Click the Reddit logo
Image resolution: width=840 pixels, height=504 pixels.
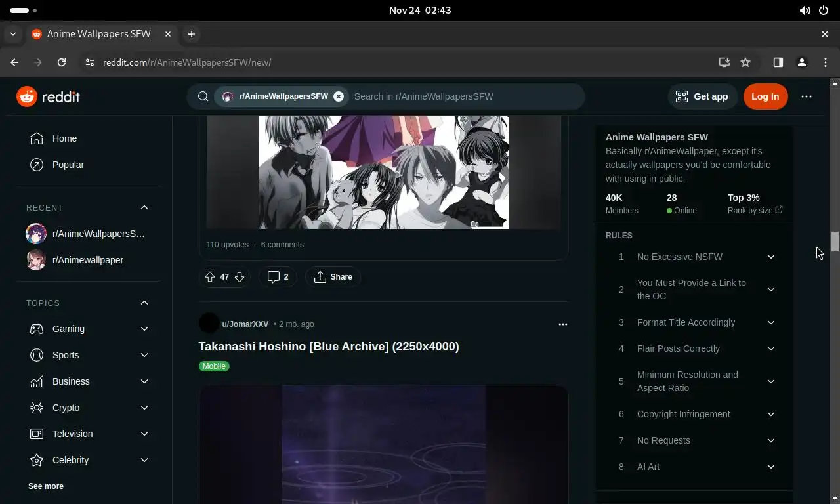pyautogui.click(x=48, y=96)
